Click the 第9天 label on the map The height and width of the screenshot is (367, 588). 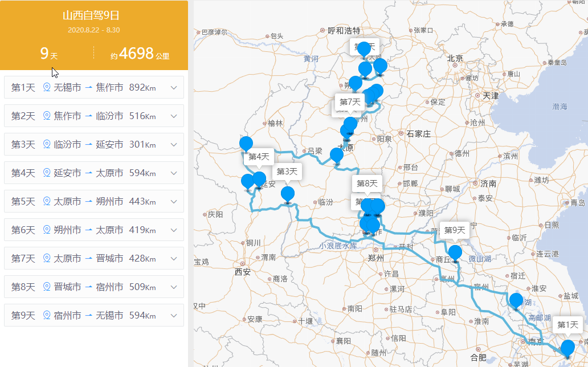pyautogui.click(x=455, y=230)
